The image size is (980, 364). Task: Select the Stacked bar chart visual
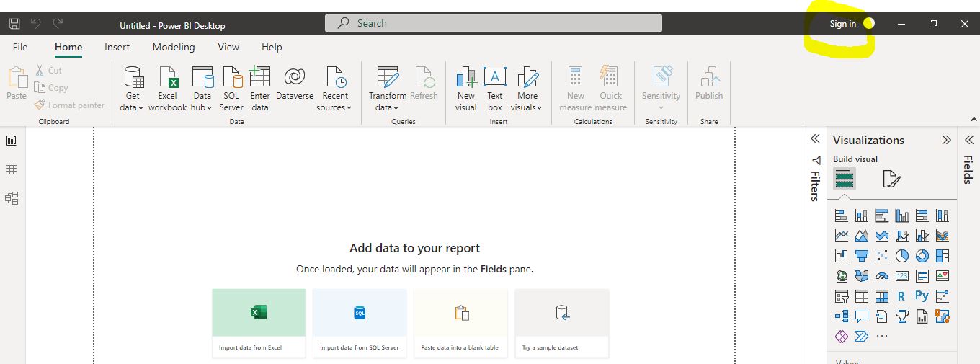(x=841, y=216)
